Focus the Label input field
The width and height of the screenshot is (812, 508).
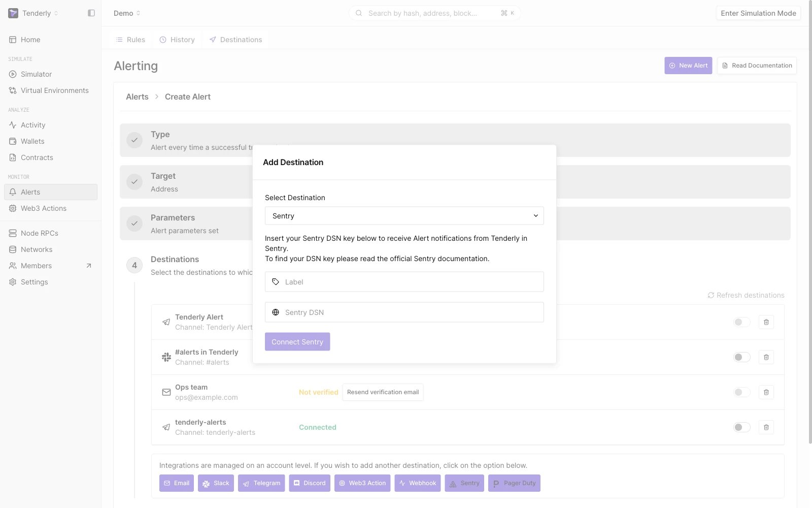coord(404,282)
